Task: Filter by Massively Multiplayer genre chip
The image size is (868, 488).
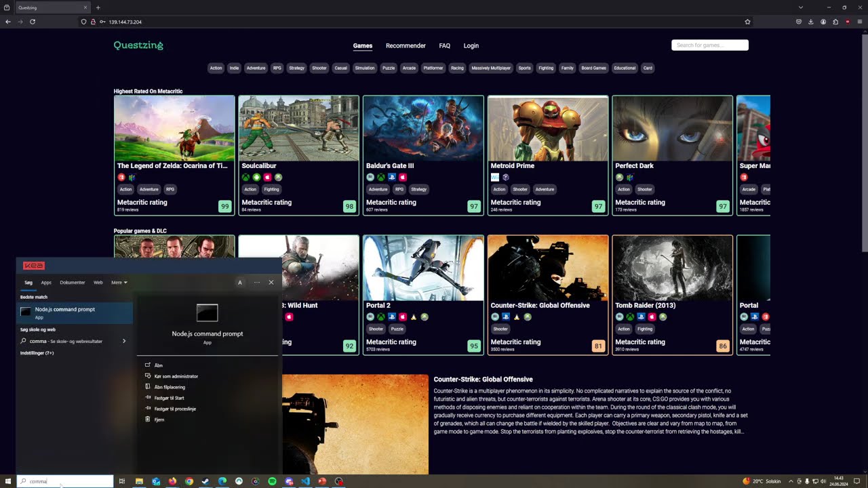Action: pyautogui.click(x=491, y=68)
